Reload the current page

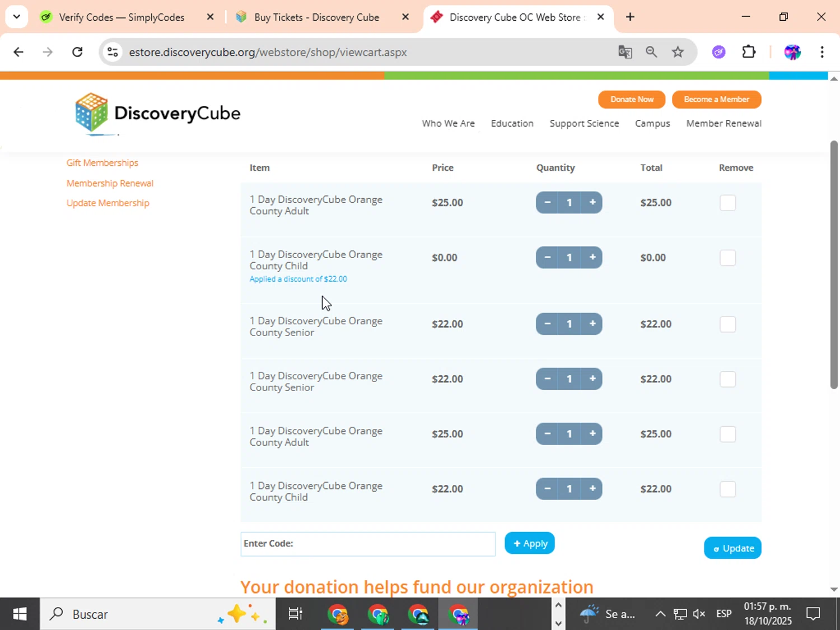pos(77,52)
